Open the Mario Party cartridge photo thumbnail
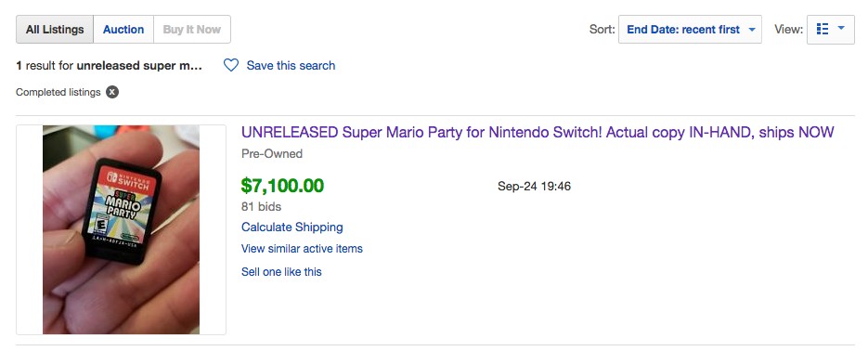This screenshot has width=868, height=364. (122, 229)
